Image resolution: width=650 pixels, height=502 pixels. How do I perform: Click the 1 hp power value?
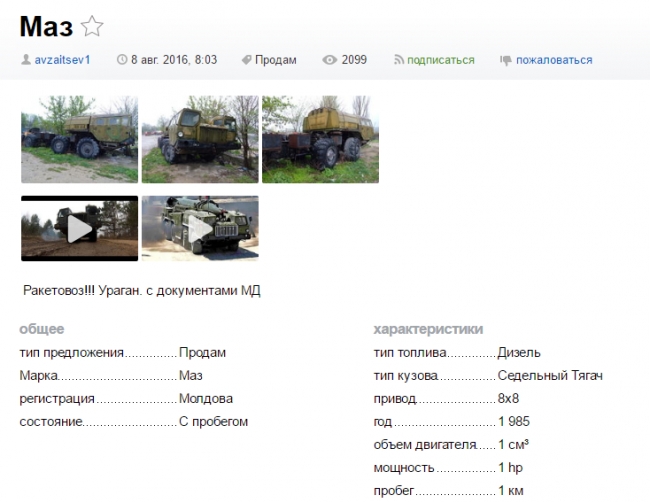pyautogui.click(x=510, y=468)
